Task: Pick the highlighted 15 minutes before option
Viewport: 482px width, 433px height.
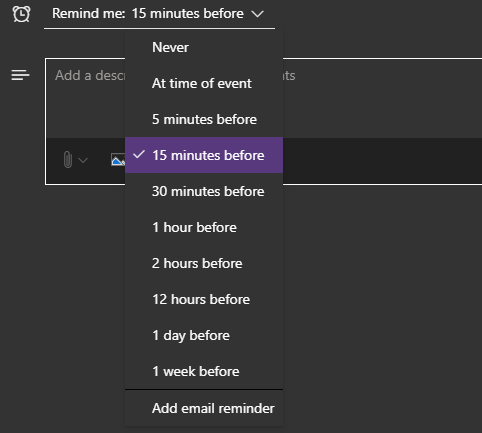Action: (204, 155)
